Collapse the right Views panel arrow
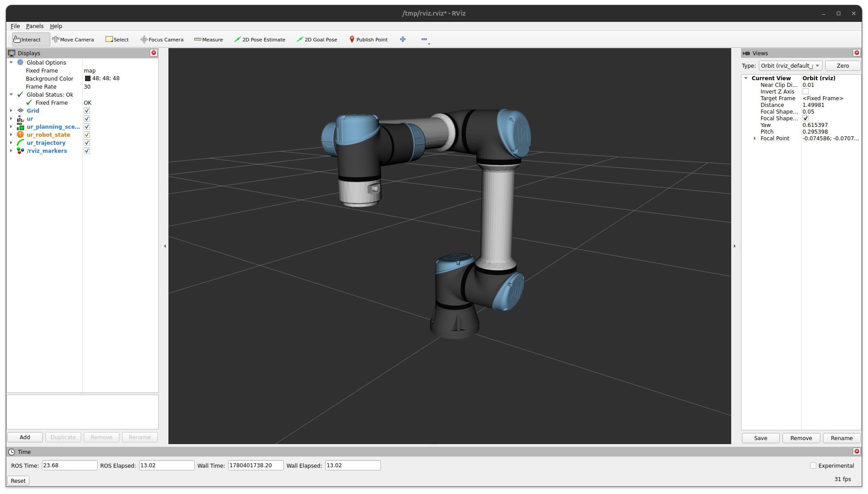 pos(735,246)
